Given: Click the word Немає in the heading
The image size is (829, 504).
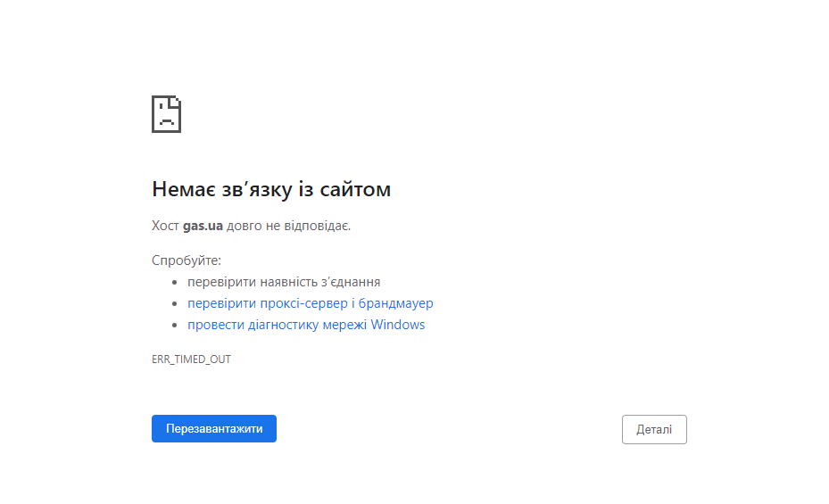Looking at the screenshot, I should (183, 189).
